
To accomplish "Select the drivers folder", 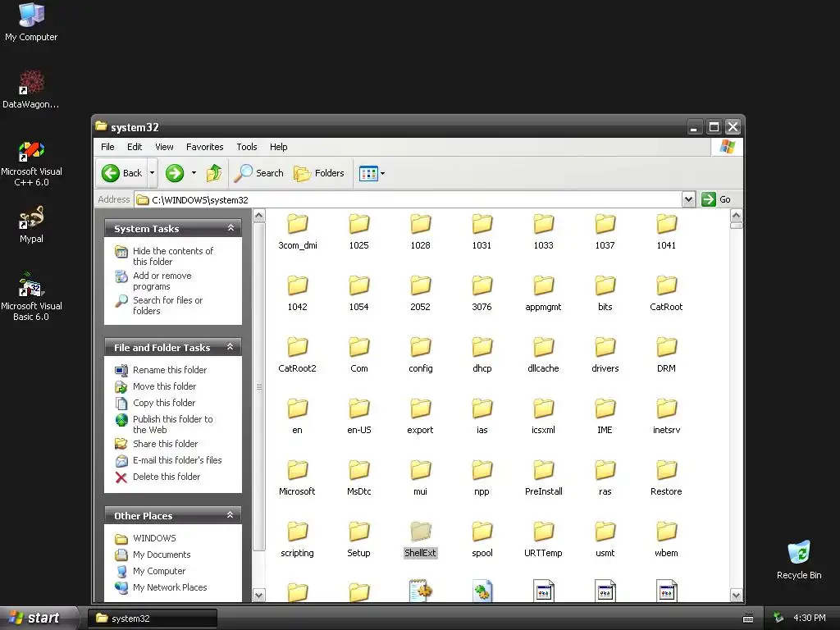I will pos(605,355).
